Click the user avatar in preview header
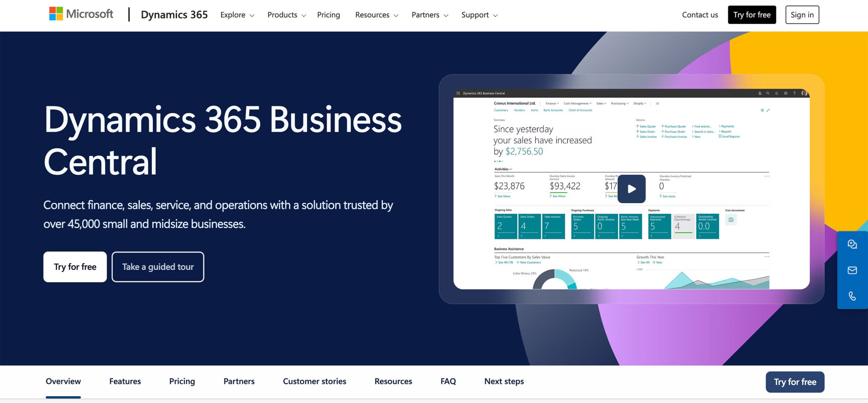 [804, 93]
